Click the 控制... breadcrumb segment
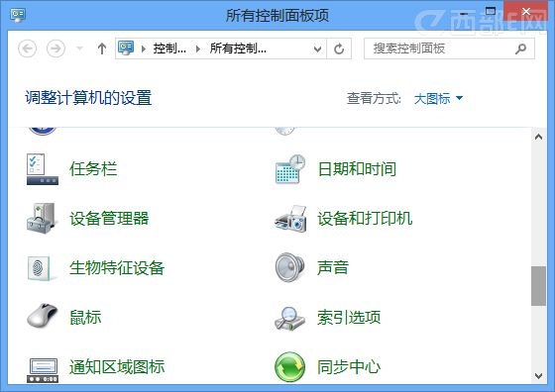 [169, 49]
